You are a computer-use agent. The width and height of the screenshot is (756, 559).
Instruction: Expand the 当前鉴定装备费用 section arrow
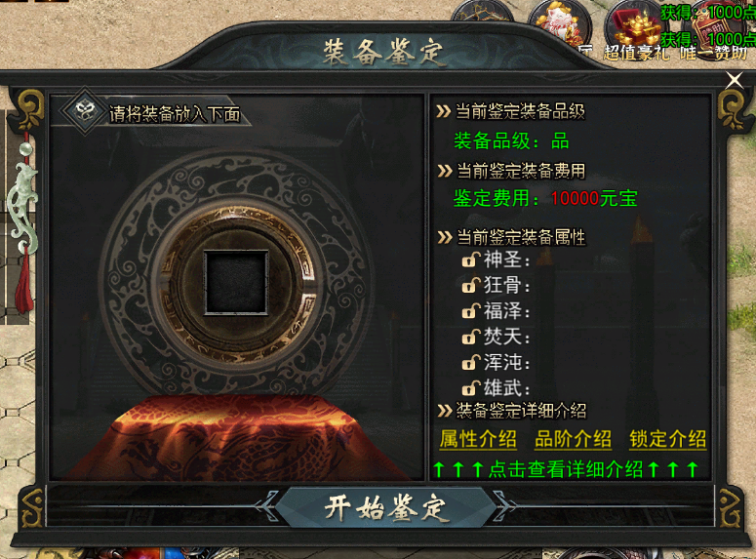[445, 171]
